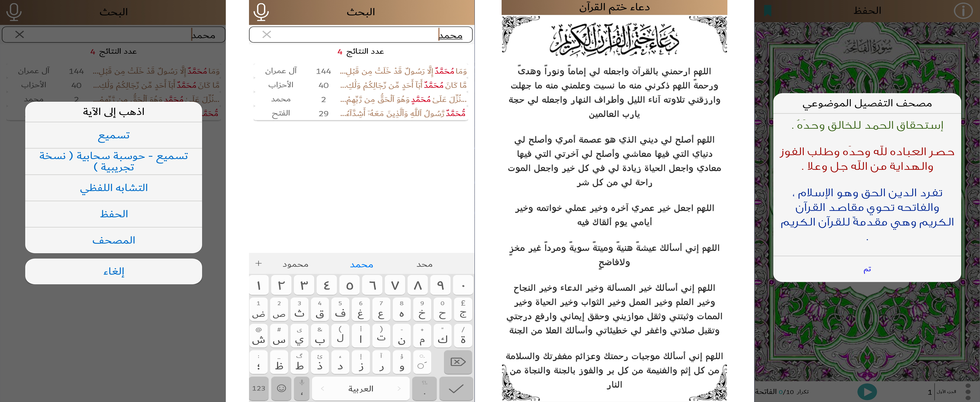Tap the tashkeel diacritics key
Viewport: 980px width, 402px height.
[x=422, y=362]
